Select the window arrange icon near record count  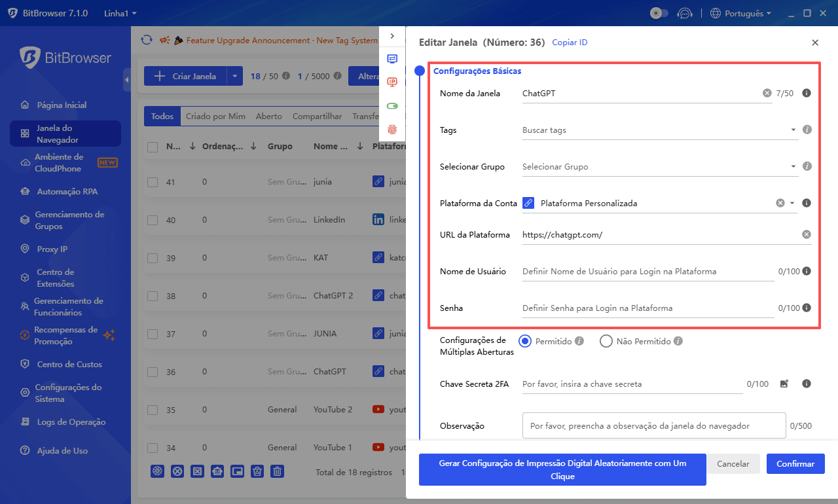(237, 471)
